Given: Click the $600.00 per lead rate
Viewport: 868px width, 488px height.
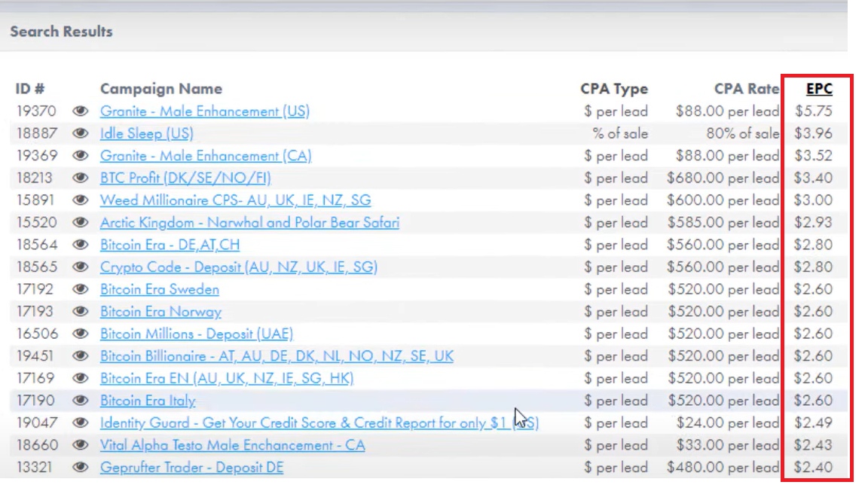Looking at the screenshot, I should click(x=723, y=200).
